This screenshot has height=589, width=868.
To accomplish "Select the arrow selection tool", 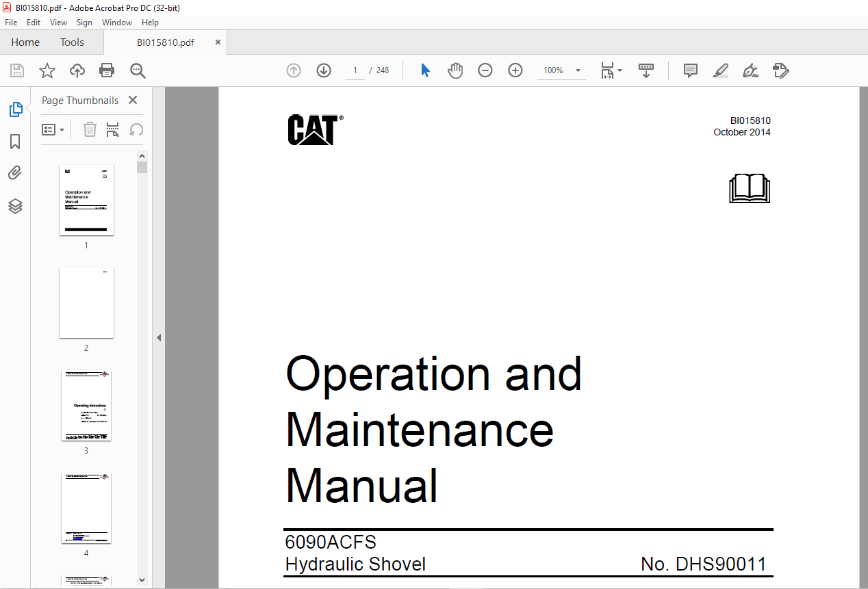I will (425, 70).
